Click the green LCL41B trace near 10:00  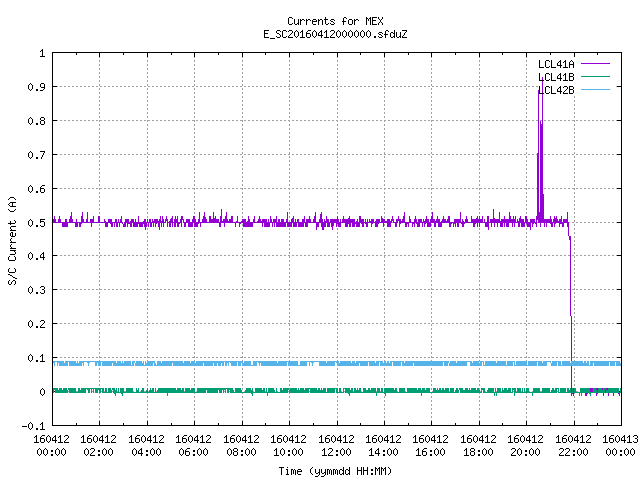[290, 391]
